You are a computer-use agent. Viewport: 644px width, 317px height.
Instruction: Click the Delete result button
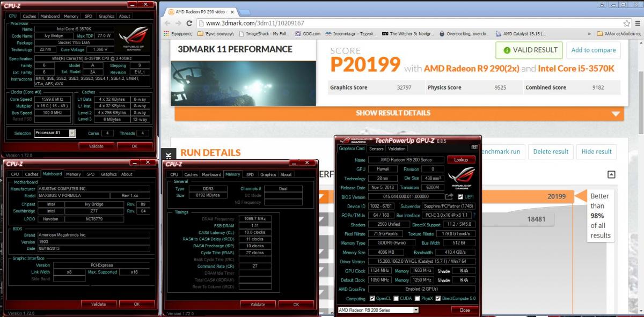[x=551, y=151]
